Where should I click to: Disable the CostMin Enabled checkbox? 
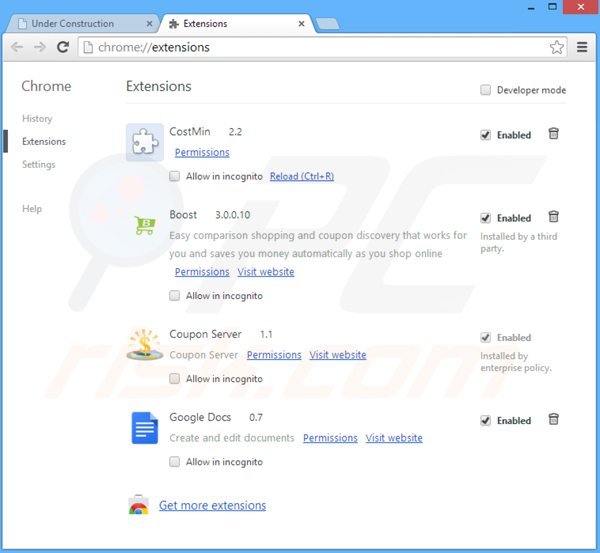tap(486, 135)
